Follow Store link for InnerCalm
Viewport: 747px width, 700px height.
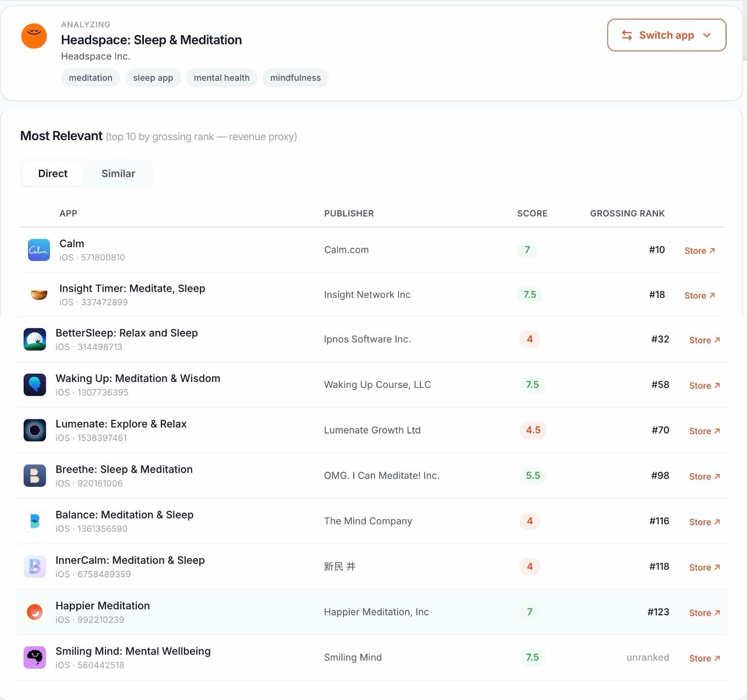[x=705, y=568]
